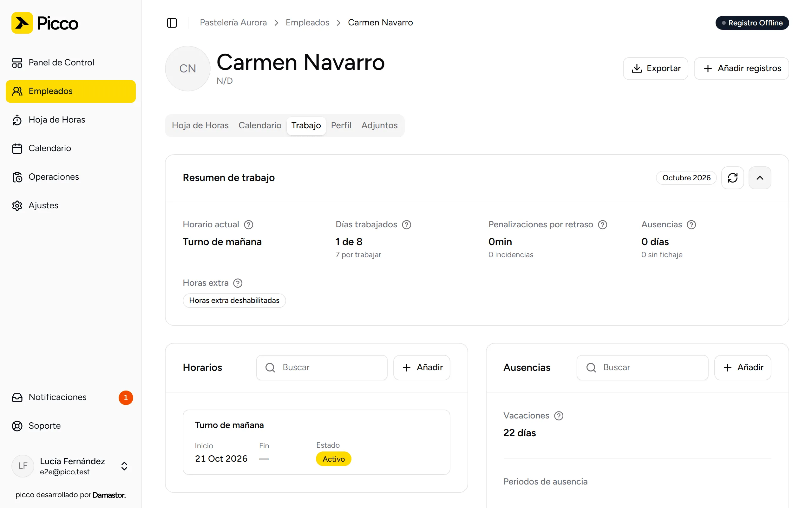Collapse Resumen de trabajo panel
812x508 pixels.
tap(760, 178)
